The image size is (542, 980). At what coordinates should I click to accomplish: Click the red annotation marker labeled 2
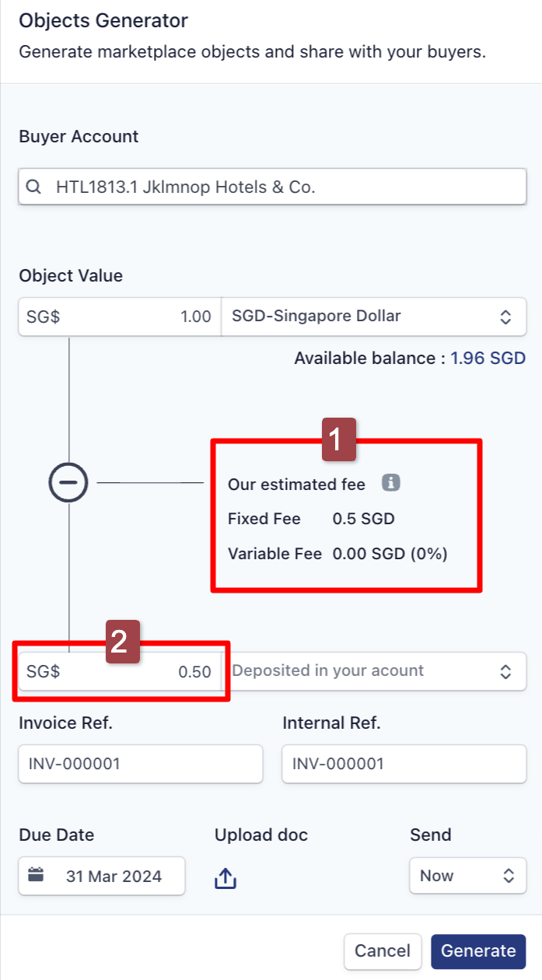click(x=122, y=641)
